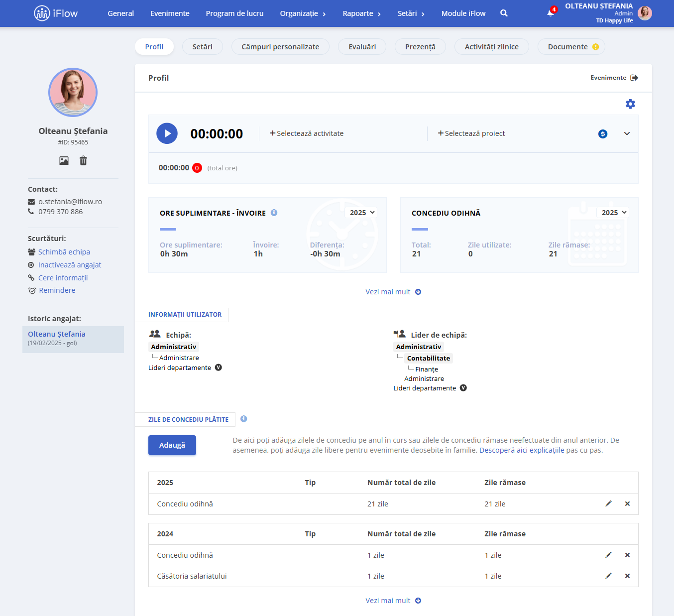
Task: Open Prezență tab
Action: 420,47
